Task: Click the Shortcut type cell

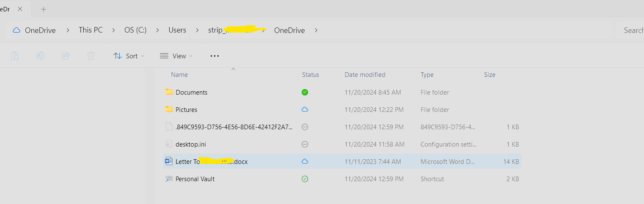Action: (432, 179)
